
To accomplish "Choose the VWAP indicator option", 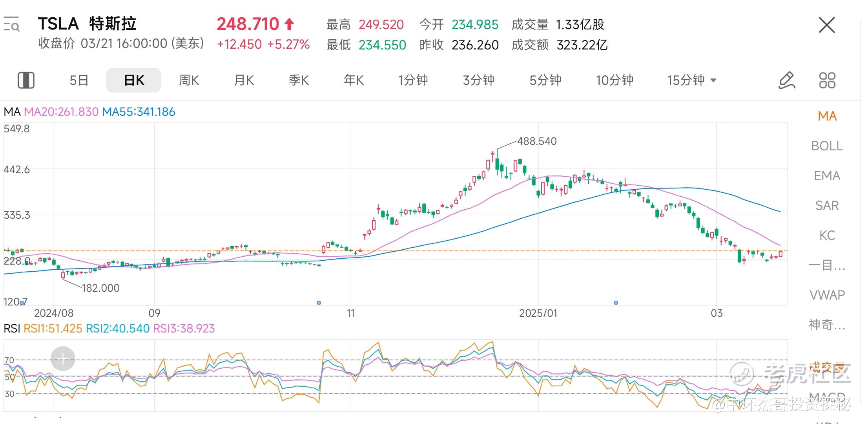I will [827, 295].
